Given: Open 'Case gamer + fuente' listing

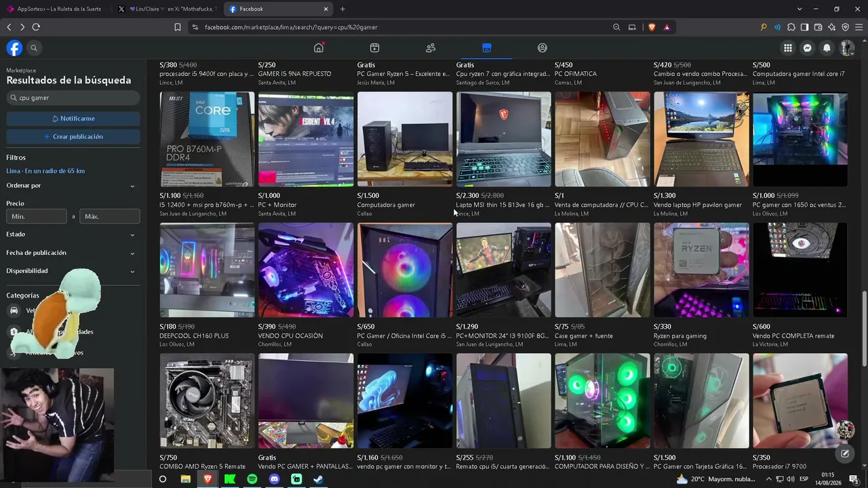Looking at the screenshot, I should click(x=602, y=270).
